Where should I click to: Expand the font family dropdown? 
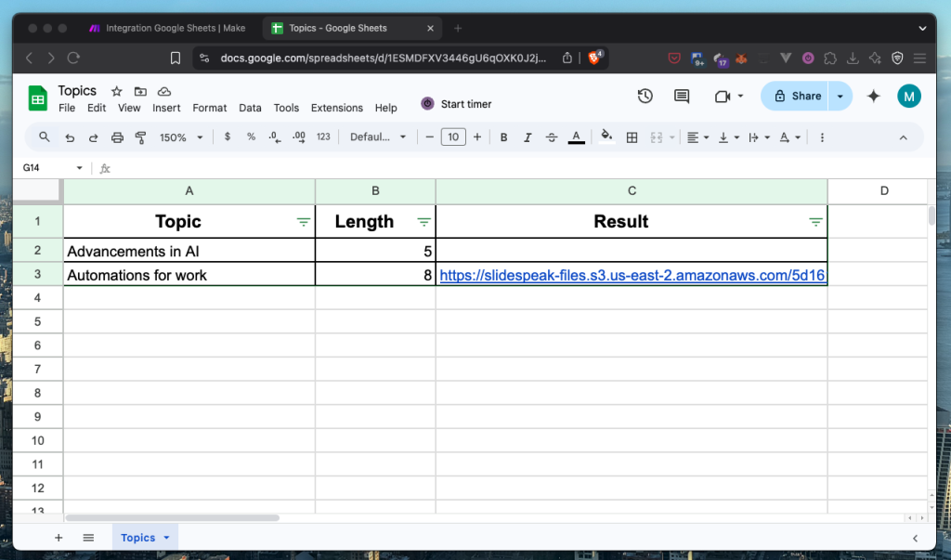pos(378,137)
